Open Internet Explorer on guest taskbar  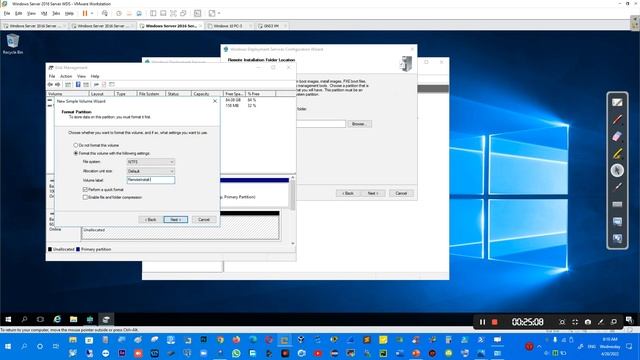[x=57, y=319]
